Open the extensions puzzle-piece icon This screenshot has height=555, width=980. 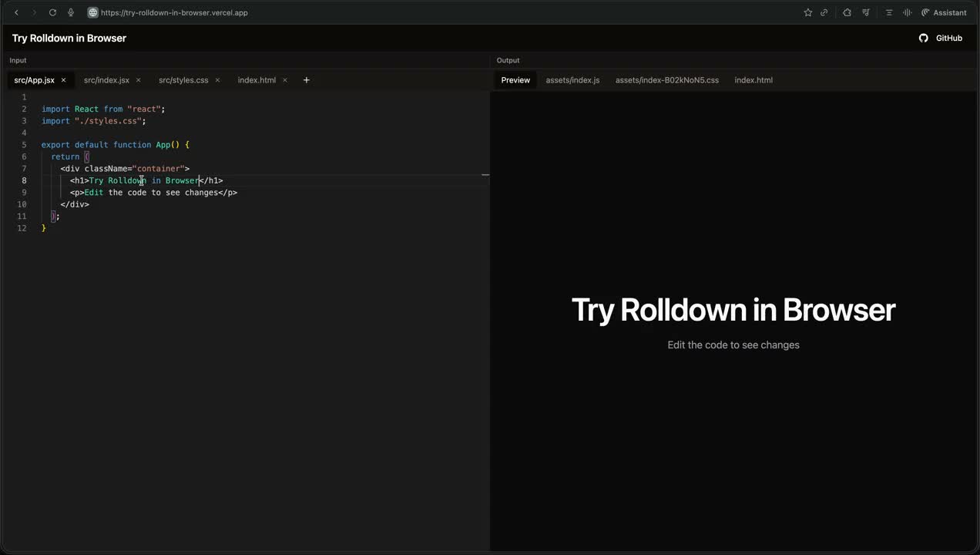click(x=847, y=12)
